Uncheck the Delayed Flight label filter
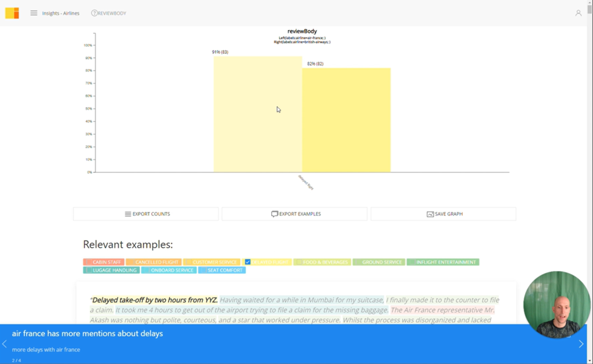 [248, 262]
